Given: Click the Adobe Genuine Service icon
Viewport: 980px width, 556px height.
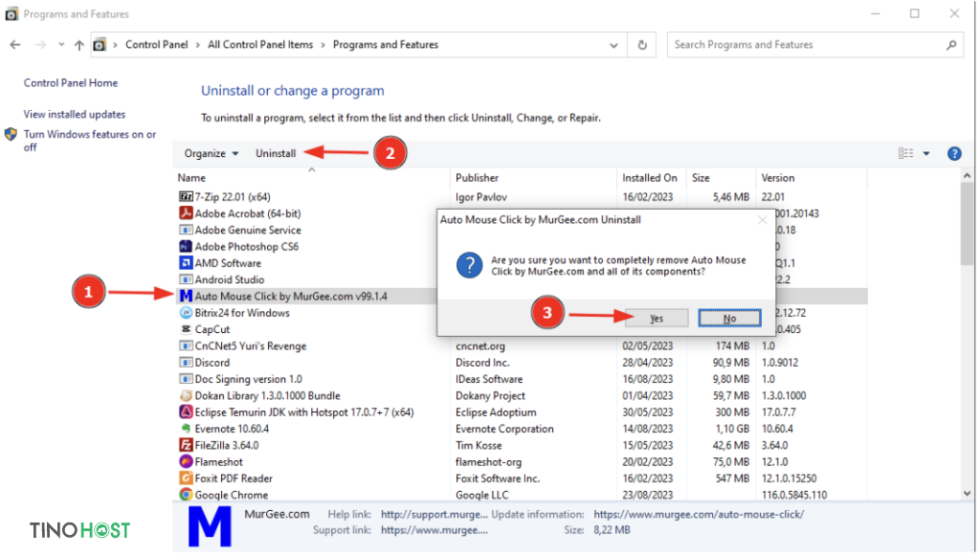Looking at the screenshot, I should point(186,230).
